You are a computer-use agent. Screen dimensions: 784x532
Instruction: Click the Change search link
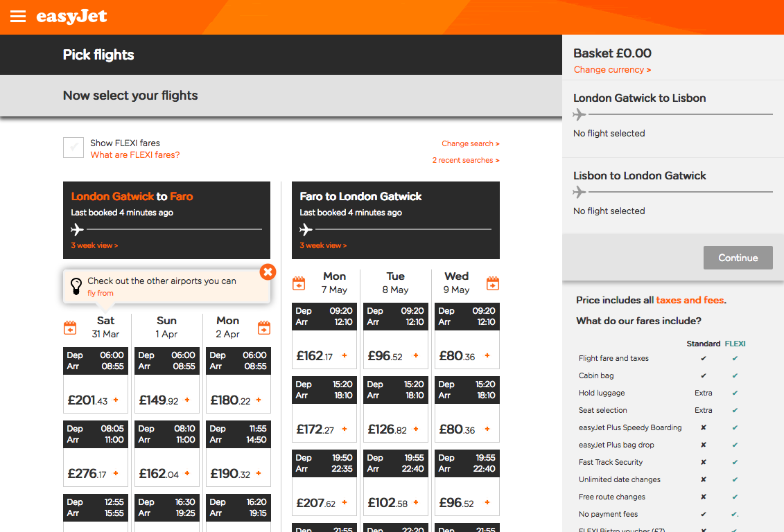coord(470,143)
